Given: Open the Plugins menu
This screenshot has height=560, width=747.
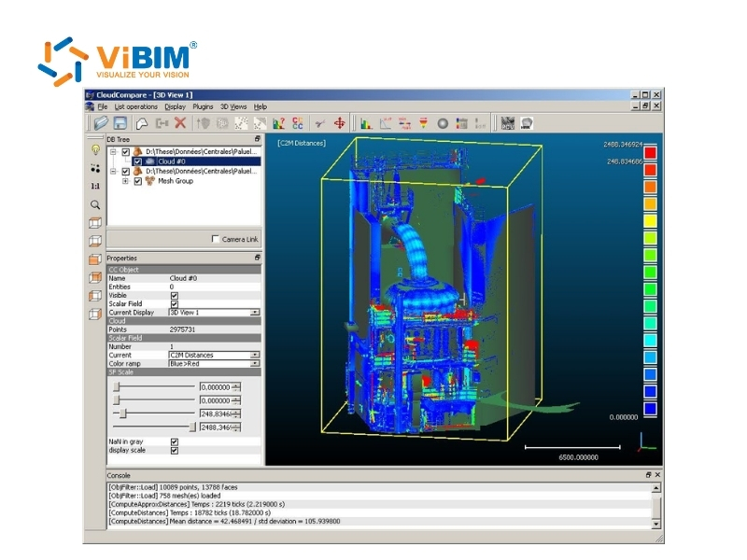Looking at the screenshot, I should (203, 105).
